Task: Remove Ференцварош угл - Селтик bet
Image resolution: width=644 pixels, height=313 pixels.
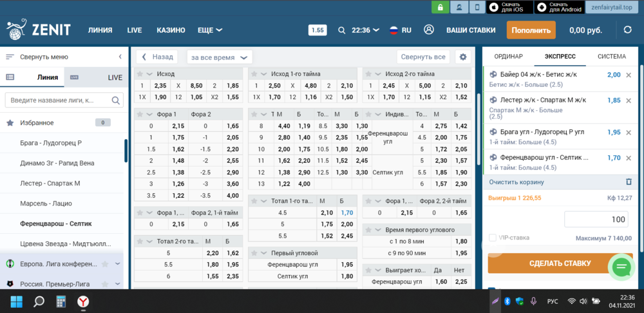Action: (629, 158)
